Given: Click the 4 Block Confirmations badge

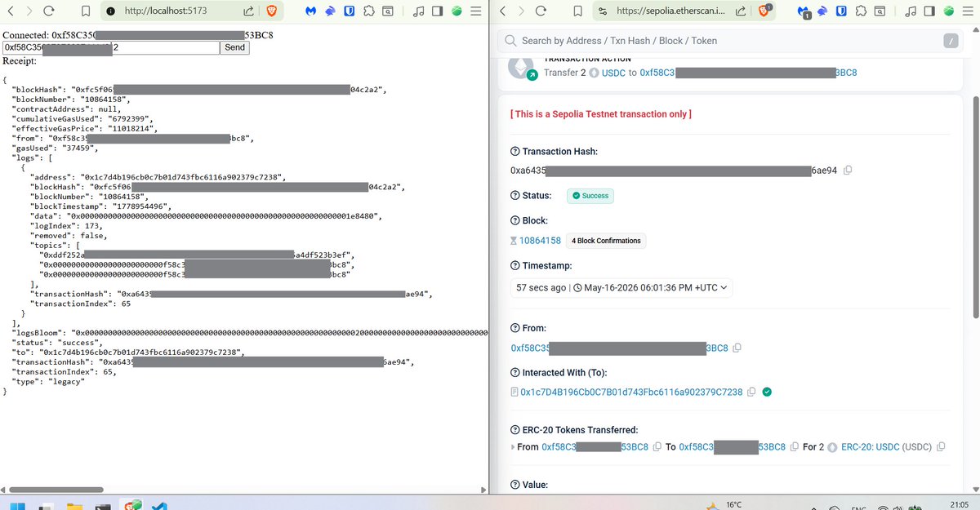Looking at the screenshot, I should click(607, 241).
